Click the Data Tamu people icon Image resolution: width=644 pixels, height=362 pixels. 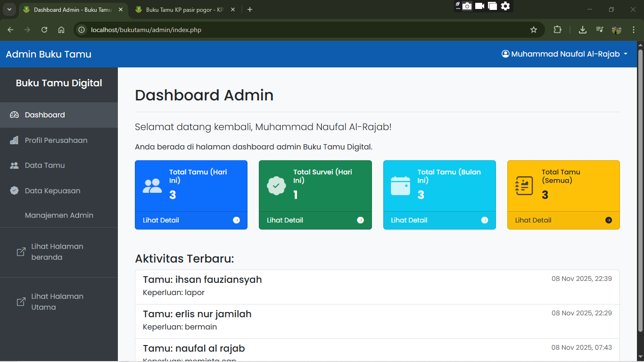click(x=14, y=165)
